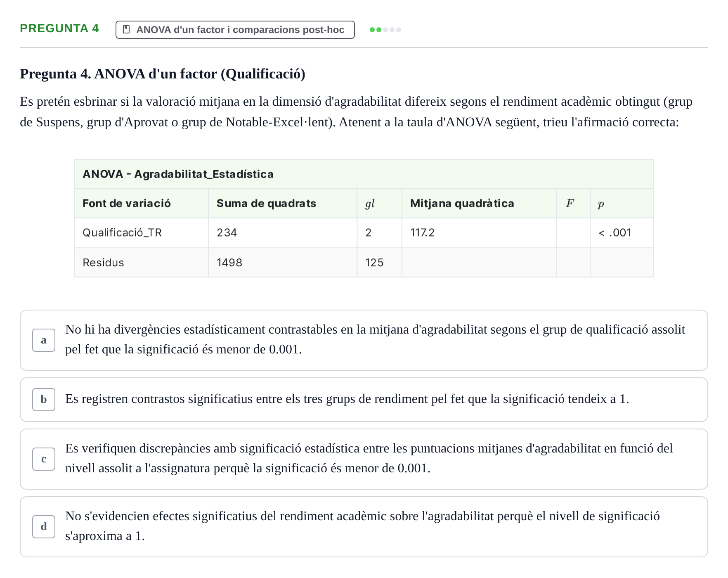The image size is (728, 578).
Task: Select answer option letter d
Action: pos(44,527)
